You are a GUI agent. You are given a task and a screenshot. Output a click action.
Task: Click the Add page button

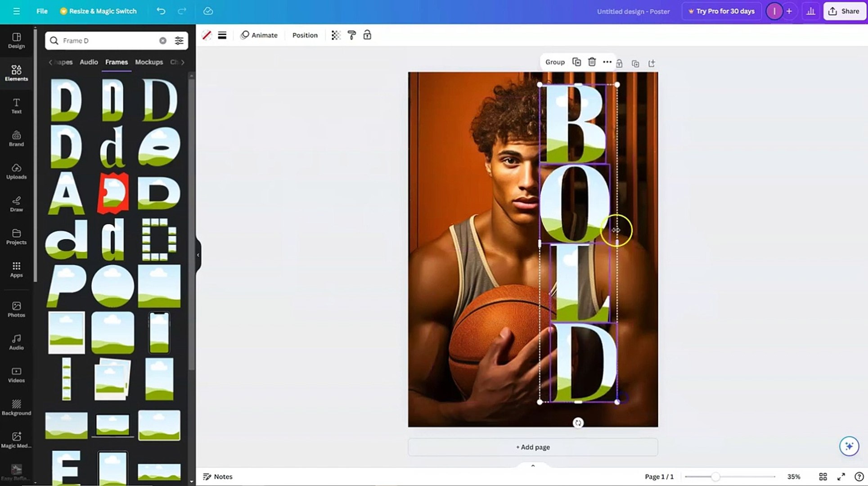click(x=532, y=447)
